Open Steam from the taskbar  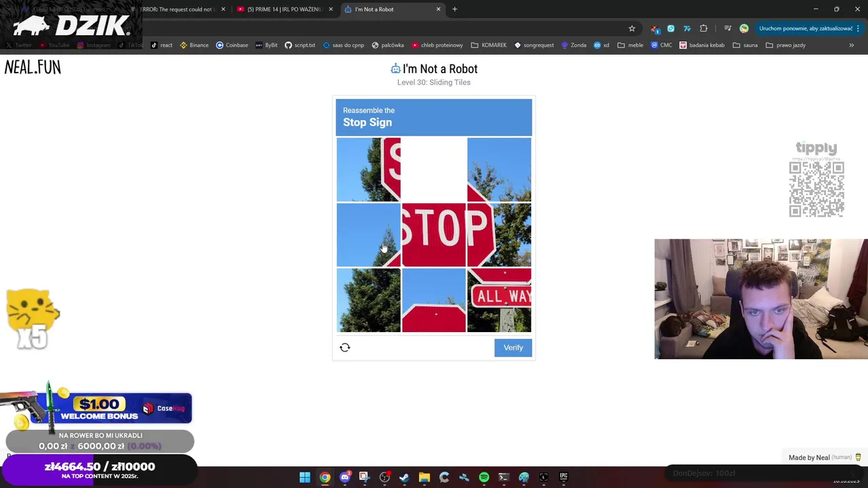click(x=404, y=477)
